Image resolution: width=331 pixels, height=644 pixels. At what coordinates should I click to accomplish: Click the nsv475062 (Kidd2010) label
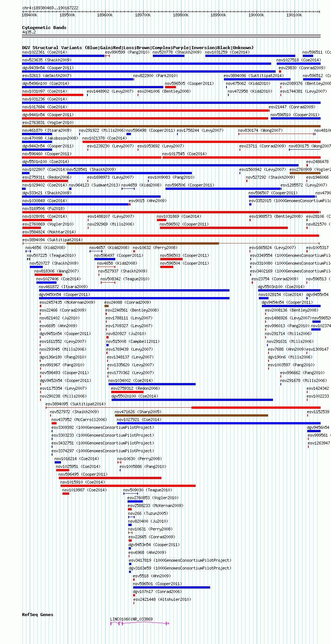[248, 83]
